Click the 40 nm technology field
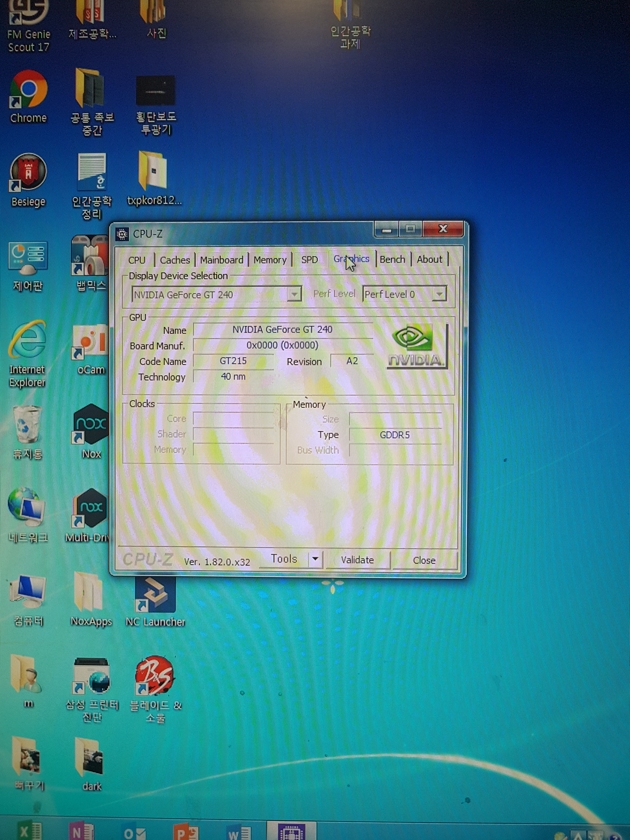Screen dimensions: 630x840 (233, 376)
